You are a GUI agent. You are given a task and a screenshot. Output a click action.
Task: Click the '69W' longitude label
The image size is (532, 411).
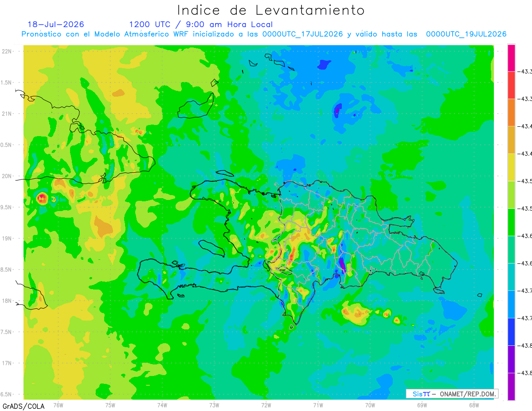point(422,405)
